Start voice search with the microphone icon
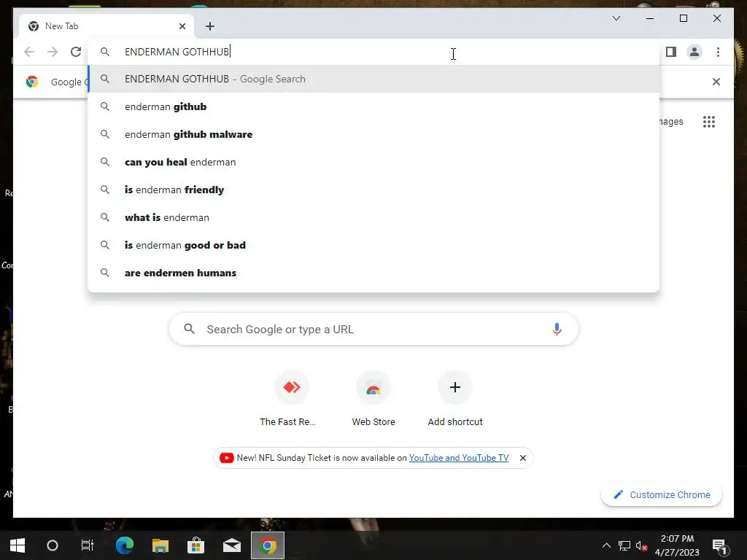 coord(557,329)
